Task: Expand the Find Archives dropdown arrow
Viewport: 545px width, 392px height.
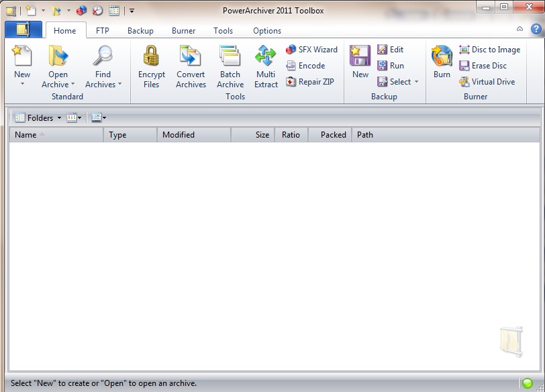Action: pyautogui.click(x=119, y=84)
